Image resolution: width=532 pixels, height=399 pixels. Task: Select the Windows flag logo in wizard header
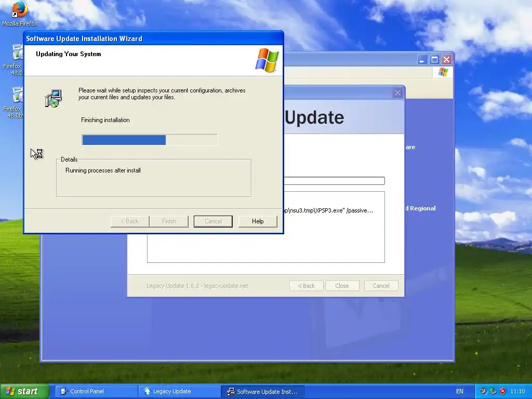tap(267, 60)
